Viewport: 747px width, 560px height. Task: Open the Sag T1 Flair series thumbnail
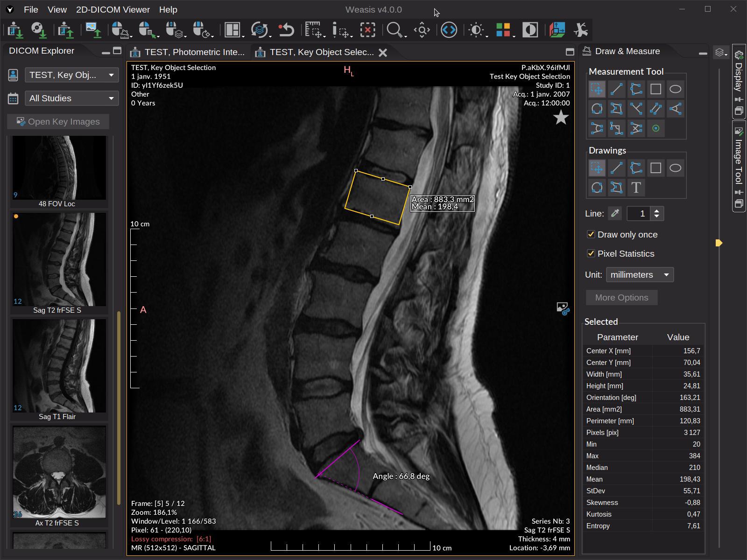point(59,366)
